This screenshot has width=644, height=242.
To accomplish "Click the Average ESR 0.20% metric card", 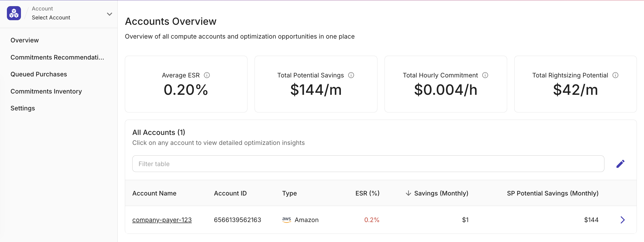I will pyautogui.click(x=186, y=84).
